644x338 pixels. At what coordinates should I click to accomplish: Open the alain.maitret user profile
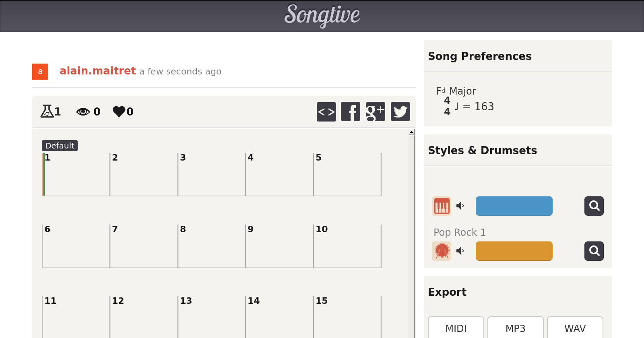coord(97,71)
